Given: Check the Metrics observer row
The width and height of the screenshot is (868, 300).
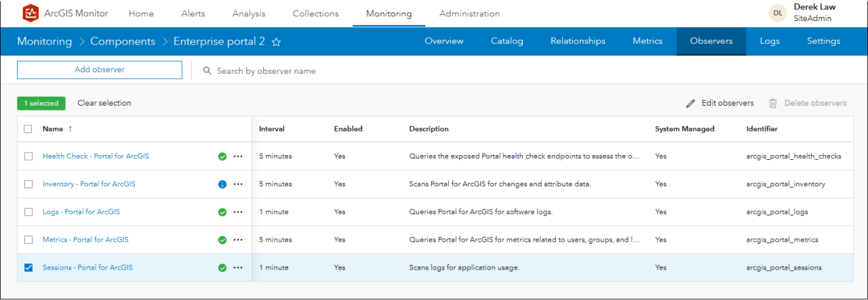Looking at the screenshot, I should (28, 240).
